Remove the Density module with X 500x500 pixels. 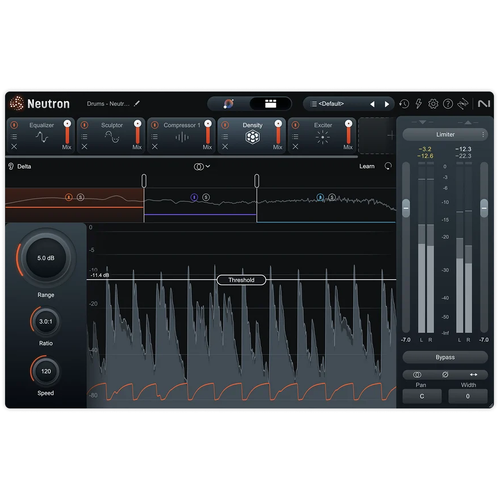coord(225,146)
